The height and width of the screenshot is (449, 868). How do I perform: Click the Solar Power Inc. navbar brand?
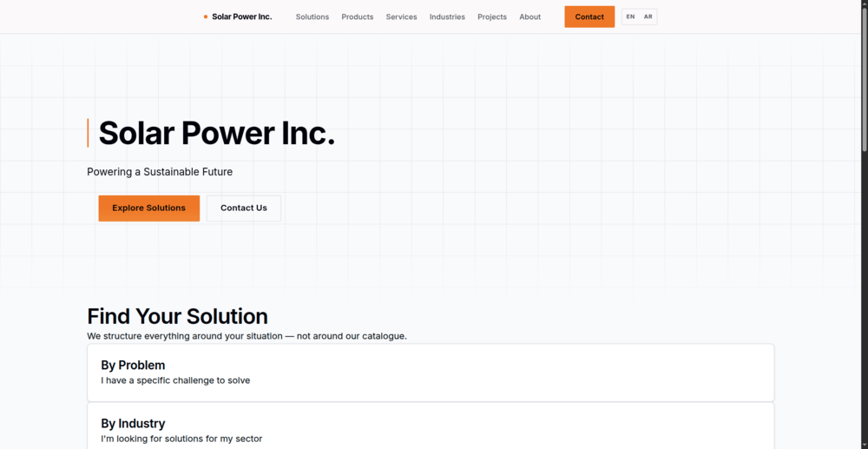click(x=241, y=17)
